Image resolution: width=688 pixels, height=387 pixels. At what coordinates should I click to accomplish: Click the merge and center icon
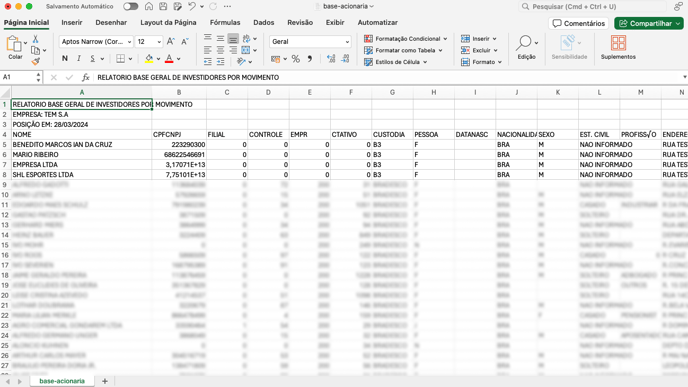(246, 50)
